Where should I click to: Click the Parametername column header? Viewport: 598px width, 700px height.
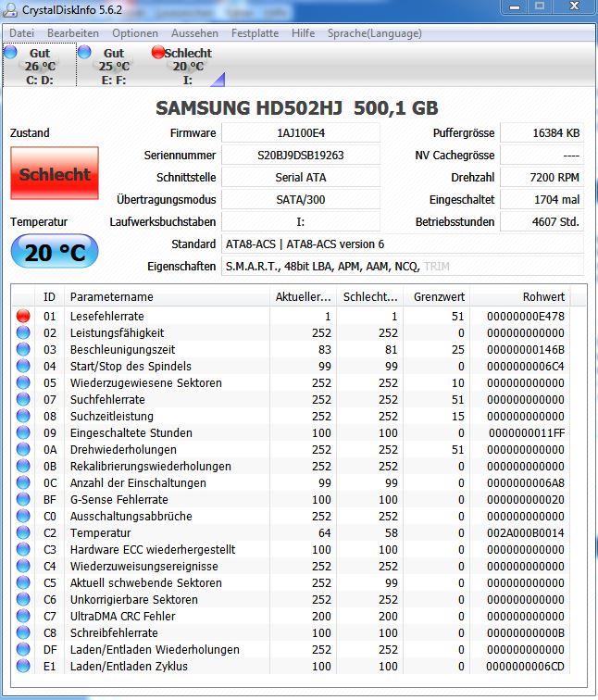167,297
